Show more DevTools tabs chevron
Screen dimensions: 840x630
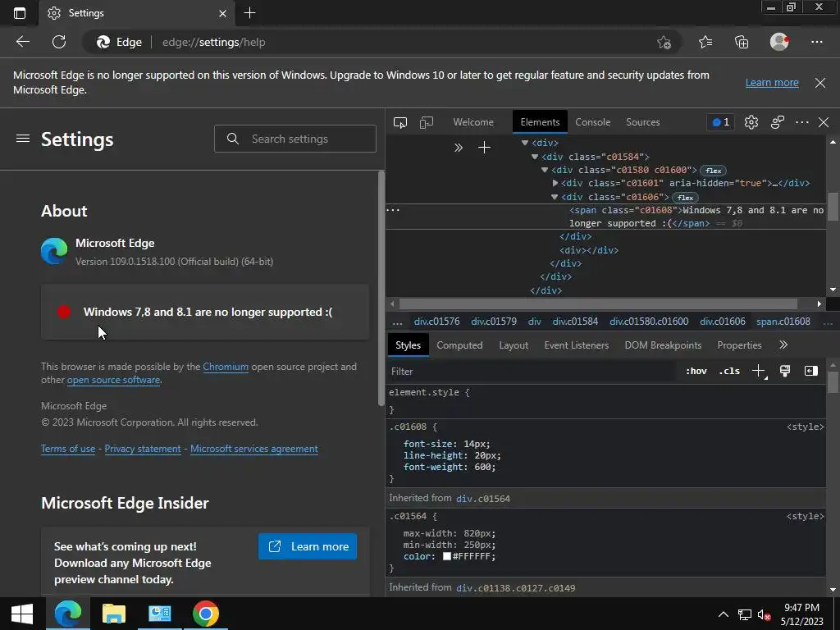tap(458, 148)
